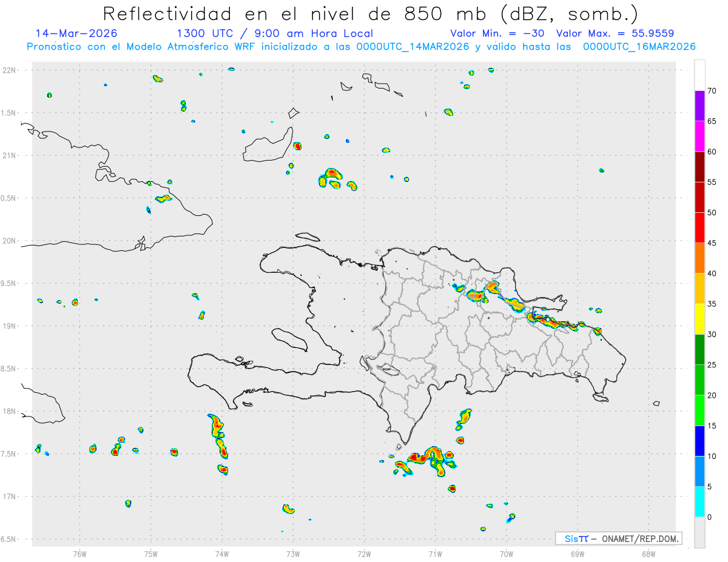
Task: Click the '19N' latitude axis label
Action: [9, 326]
